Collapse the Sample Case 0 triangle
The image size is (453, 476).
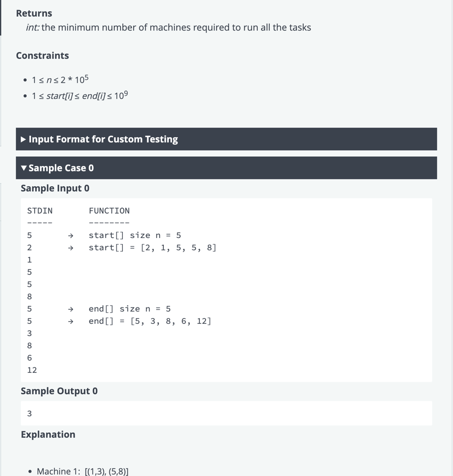tap(23, 168)
